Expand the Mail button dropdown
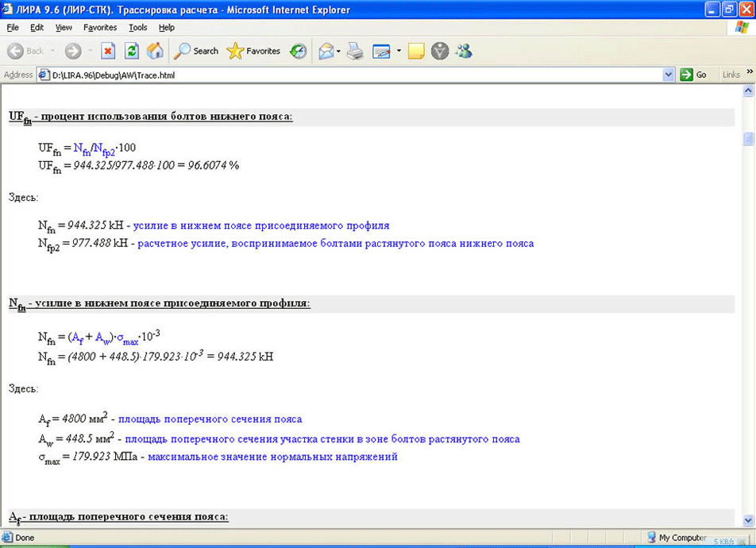756x548 pixels. click(338, 51)
